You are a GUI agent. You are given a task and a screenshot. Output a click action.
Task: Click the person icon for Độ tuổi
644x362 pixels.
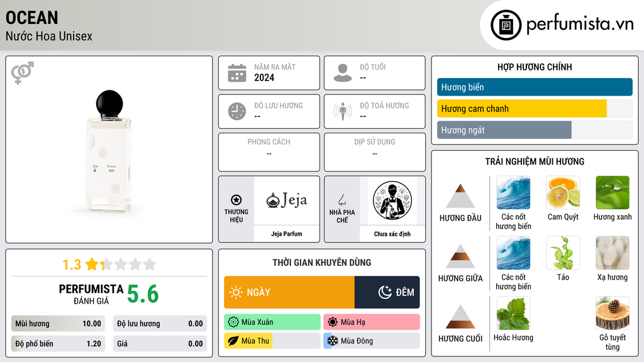click(x=343, y=73)
